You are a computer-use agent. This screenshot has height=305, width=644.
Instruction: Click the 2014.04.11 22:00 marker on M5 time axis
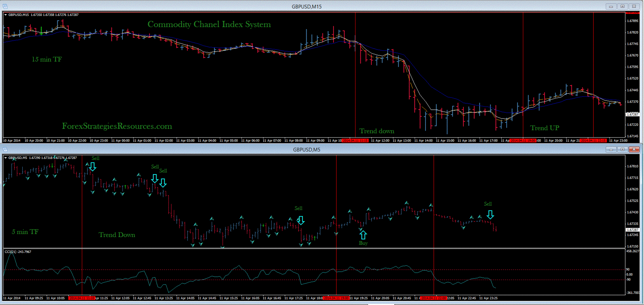(434, 298)
